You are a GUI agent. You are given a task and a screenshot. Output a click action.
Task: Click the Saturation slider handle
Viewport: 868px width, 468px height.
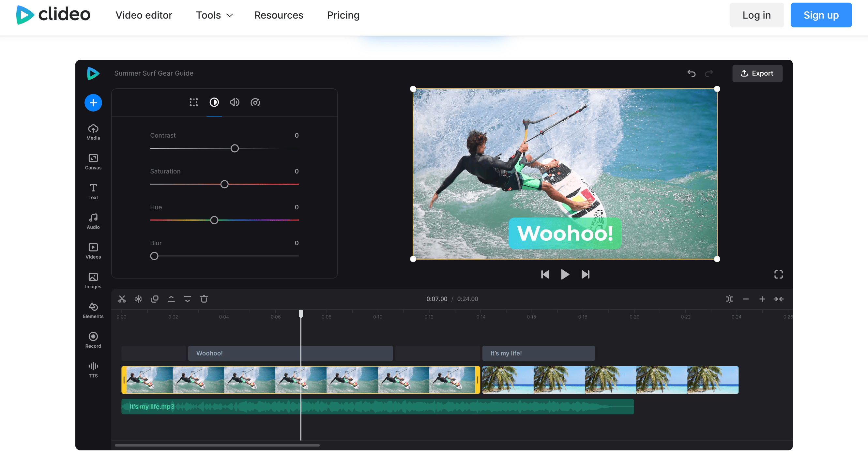pyautogui.click(x=224, y=184)
